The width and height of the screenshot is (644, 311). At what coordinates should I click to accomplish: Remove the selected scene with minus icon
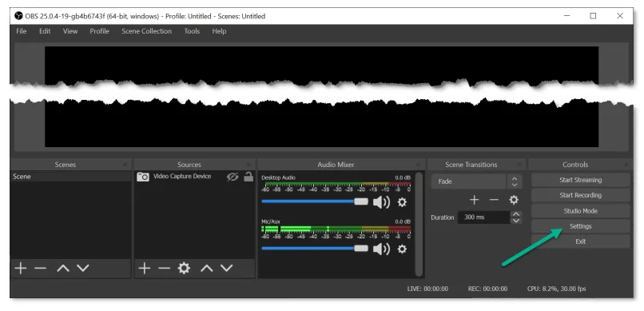pos(40,269)
